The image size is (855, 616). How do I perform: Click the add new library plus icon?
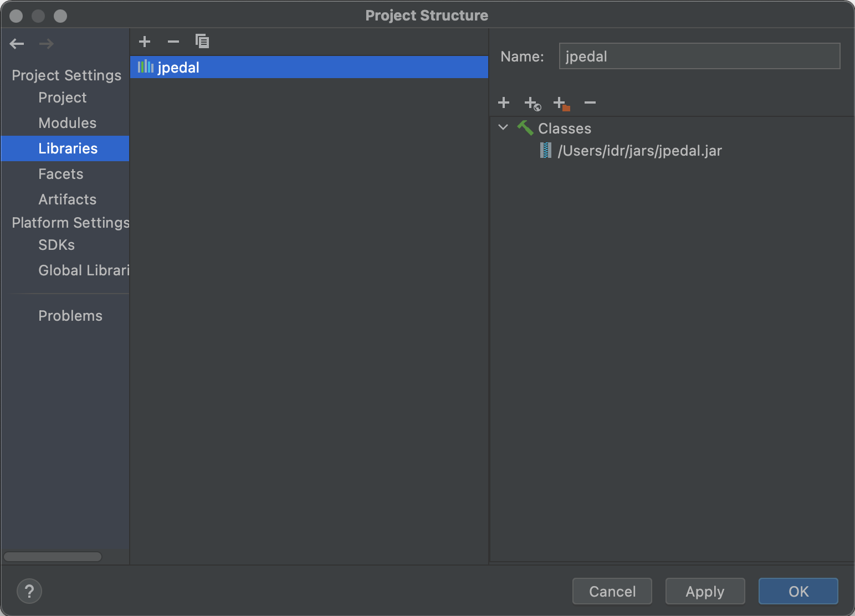tap(144, 41)
